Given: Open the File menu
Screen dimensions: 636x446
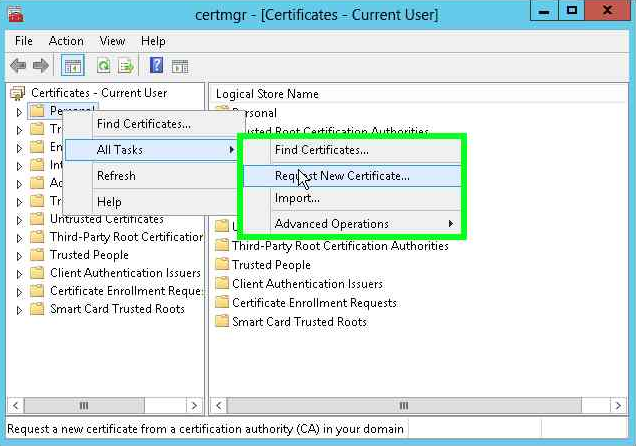Looking at the screenshot, I should tap(24, 41).
